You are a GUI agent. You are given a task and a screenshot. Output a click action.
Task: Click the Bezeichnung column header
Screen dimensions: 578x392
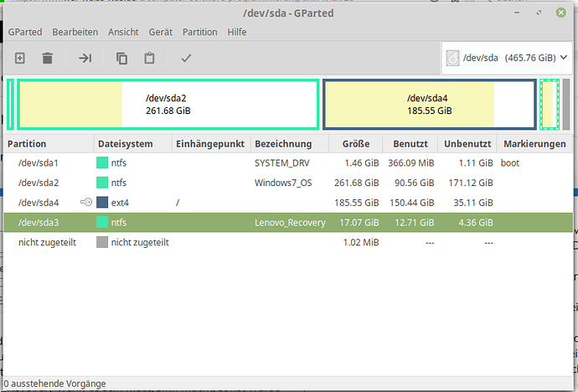[290, 144]
